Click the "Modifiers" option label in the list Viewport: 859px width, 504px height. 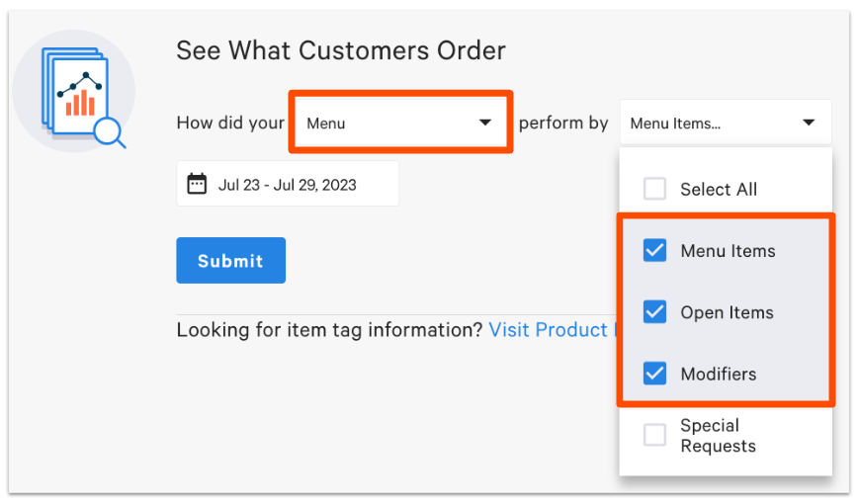pyautogui.click(x=719, y=374)
